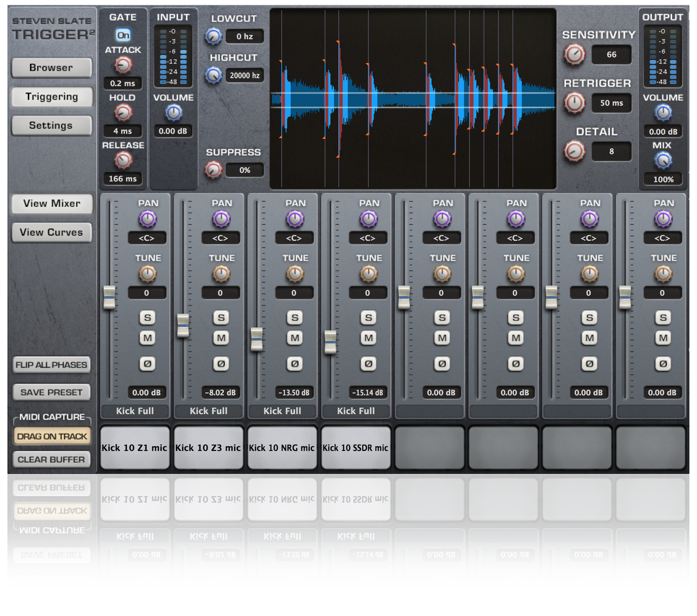Click Pan knob on Kick 10 SSDR channel
This screenshot has width=697, height=616.
tap(369, 219)
